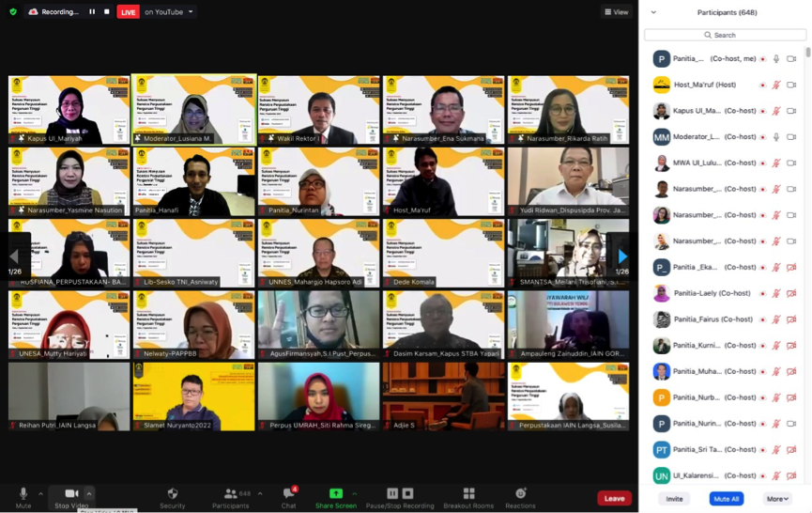
Task: Stop recording in top Recording indicator
Action: (107, 11)
